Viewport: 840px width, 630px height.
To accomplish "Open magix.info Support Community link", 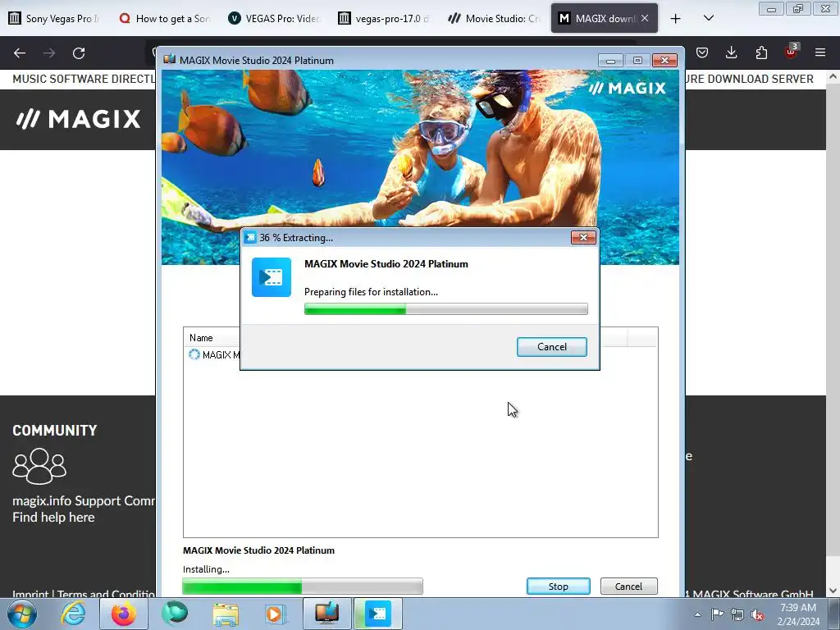I will (x=84, y=501).
